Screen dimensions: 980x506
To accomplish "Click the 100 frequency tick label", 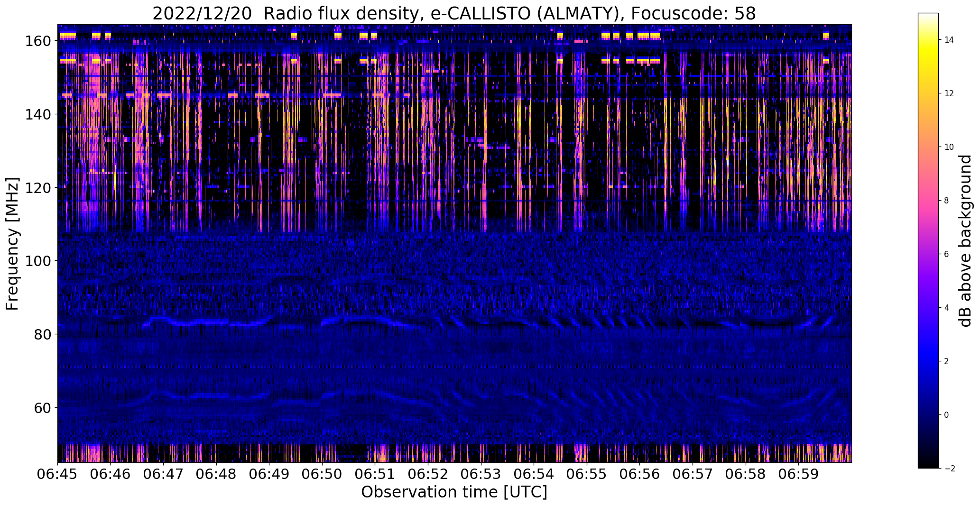I will point(39,261).
